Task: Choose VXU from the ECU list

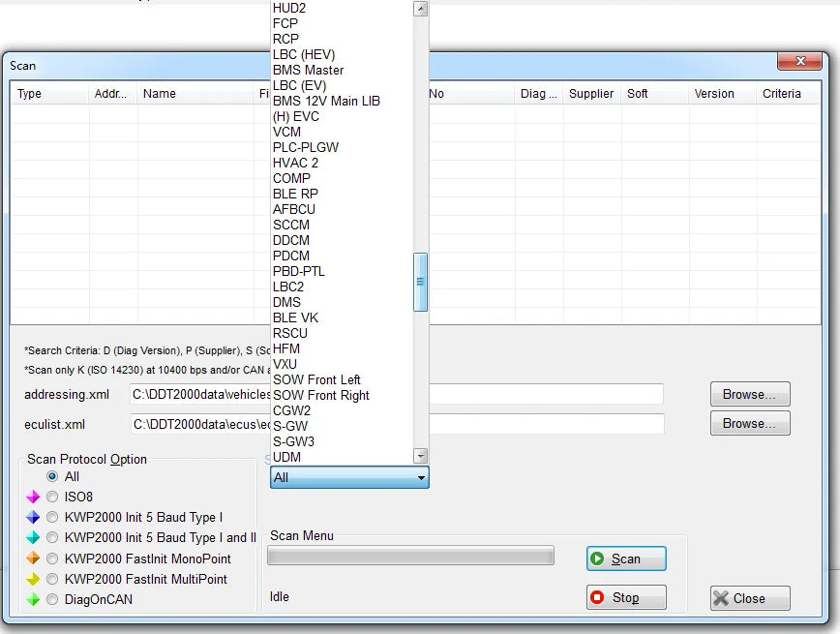Action: pos(342,365)
